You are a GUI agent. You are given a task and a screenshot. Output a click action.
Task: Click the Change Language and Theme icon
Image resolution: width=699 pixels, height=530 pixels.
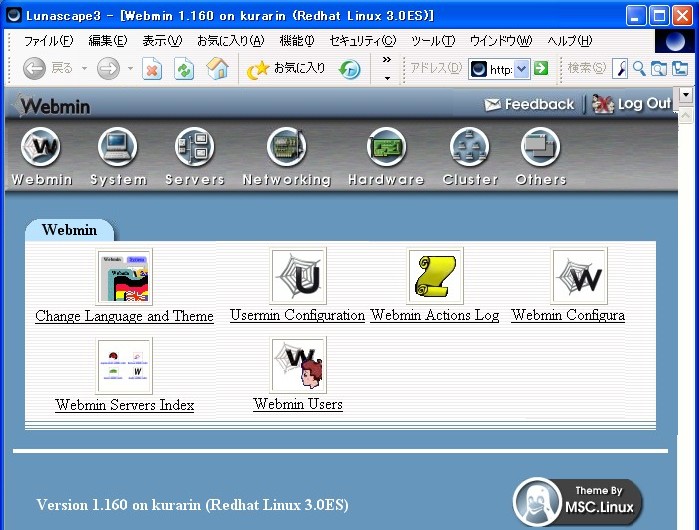click(124, 277)
